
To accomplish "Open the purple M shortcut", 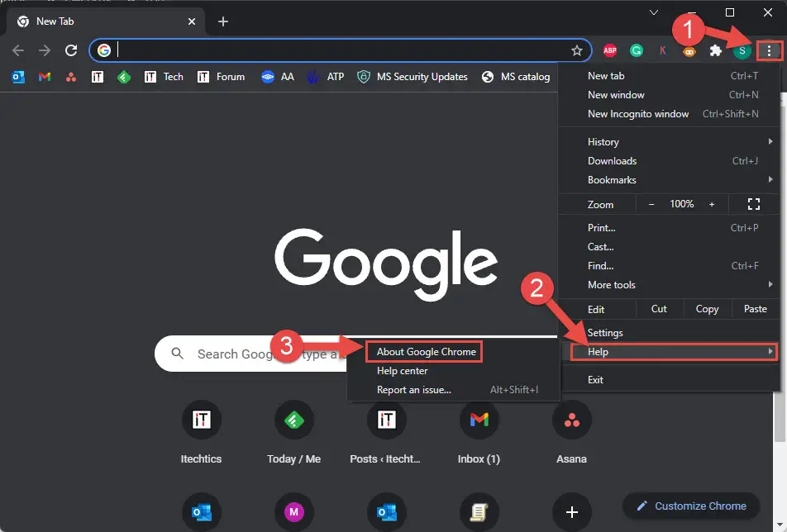I will 293,512.
